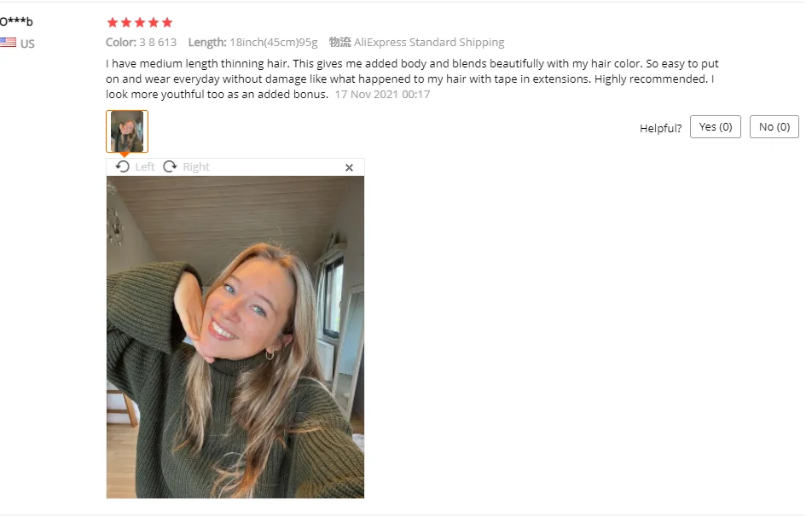Image resolution: width=812 pixels, height=518 pixels.
Task: Click the enlarged selfie review photo
Action: click(x=235, y=337)
